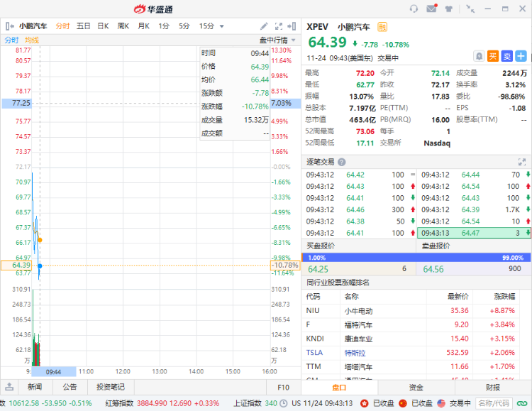Click help icon next to 逐笔交易
The height and width of the screenshot is (411, 532).
(342, 162)
